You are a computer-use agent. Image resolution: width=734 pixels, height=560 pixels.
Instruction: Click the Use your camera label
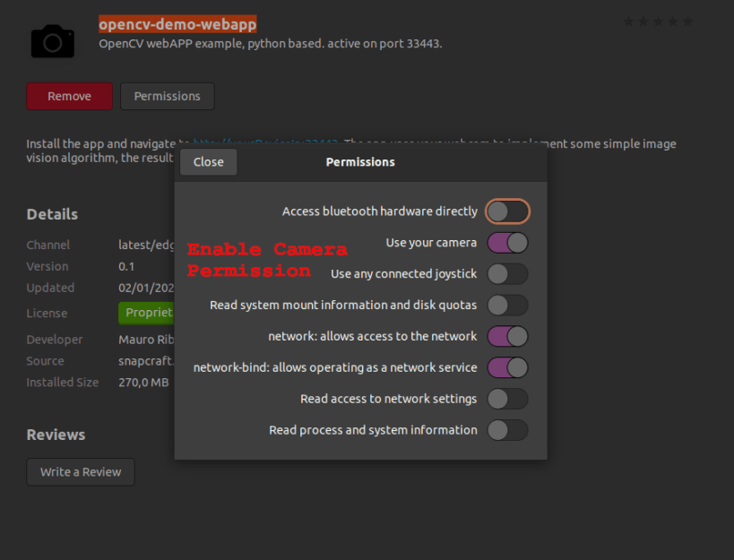431,243
